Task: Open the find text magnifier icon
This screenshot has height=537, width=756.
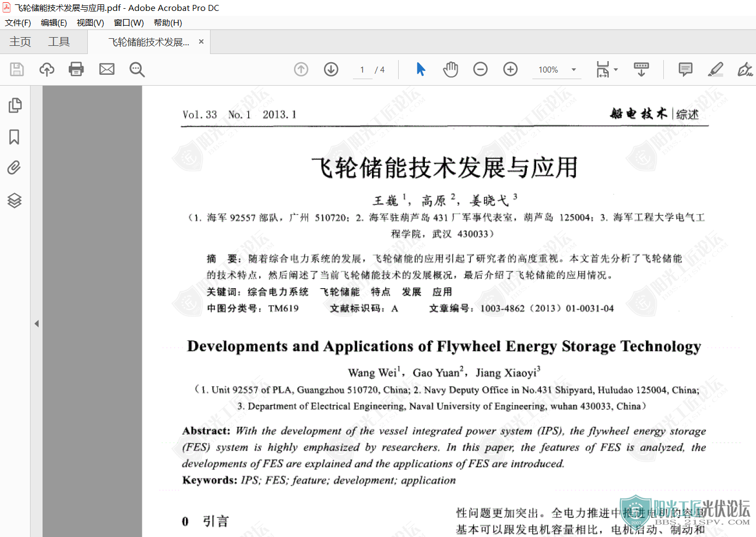Action: 137,69
